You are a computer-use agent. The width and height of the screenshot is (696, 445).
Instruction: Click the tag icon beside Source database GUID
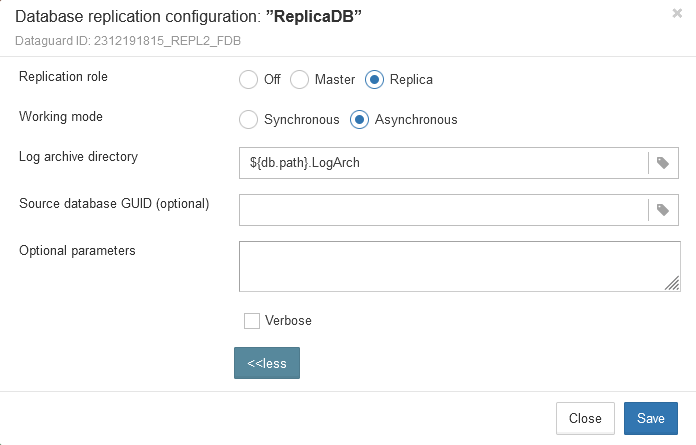663,209
